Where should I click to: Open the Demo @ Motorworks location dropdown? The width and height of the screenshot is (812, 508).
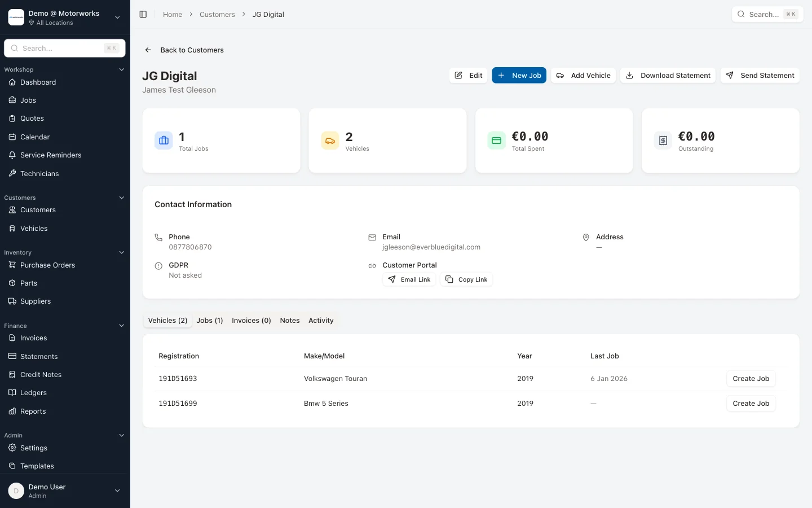tap(117, 17)
